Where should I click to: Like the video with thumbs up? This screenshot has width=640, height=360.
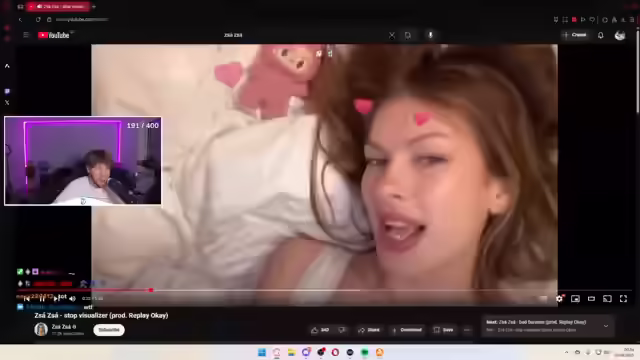320,330
